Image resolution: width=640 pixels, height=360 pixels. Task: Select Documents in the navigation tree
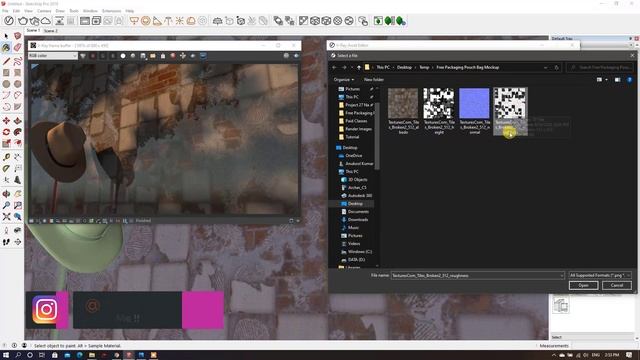(358, 211)
